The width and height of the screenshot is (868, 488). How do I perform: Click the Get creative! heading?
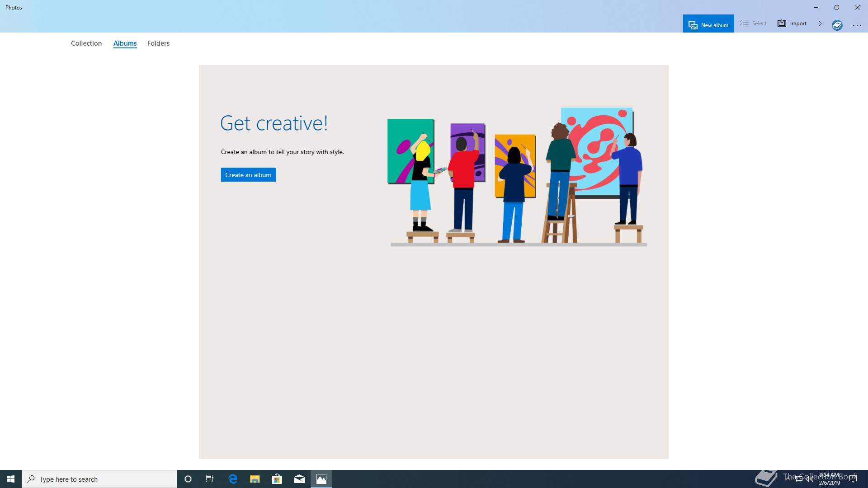click(x=274, y=123)
